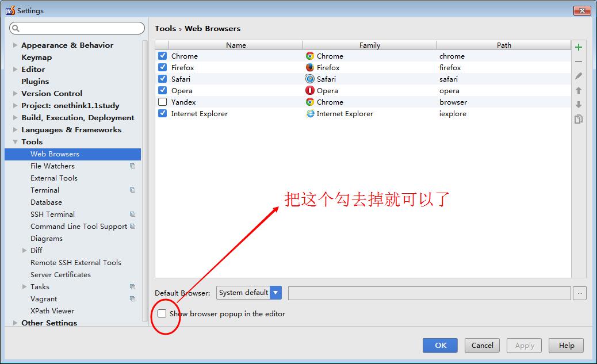Toggle Show browser popup in the editor
Screen dimensions: 597x364
coord(162,313)
